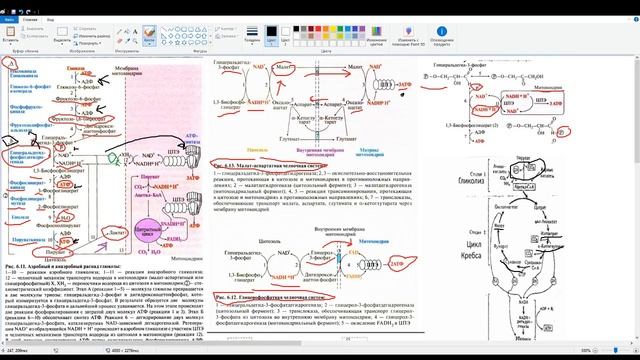Open the shape Fill dropdown
The height and width of the screenshot is (360, 640).
[226, 36]
